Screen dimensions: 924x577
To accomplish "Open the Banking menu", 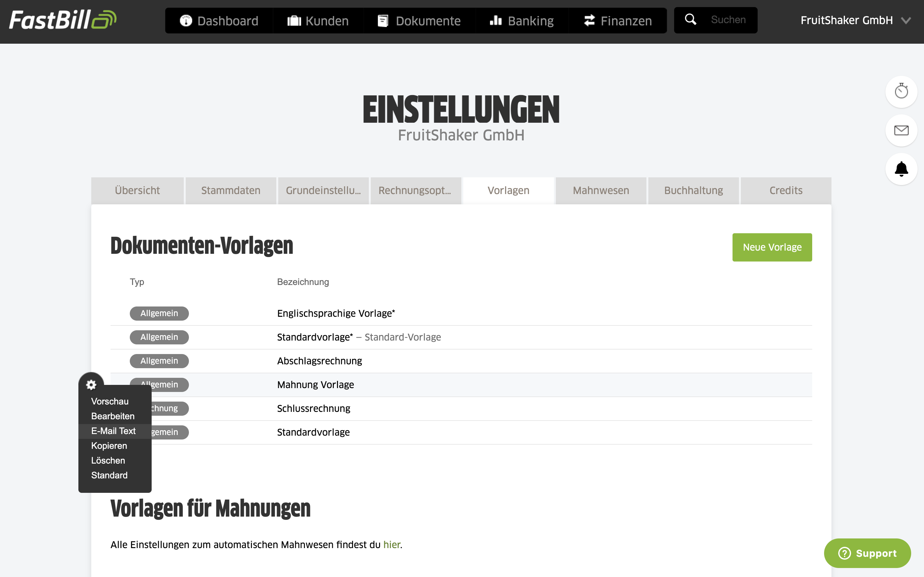I will (x=521, y=21).
